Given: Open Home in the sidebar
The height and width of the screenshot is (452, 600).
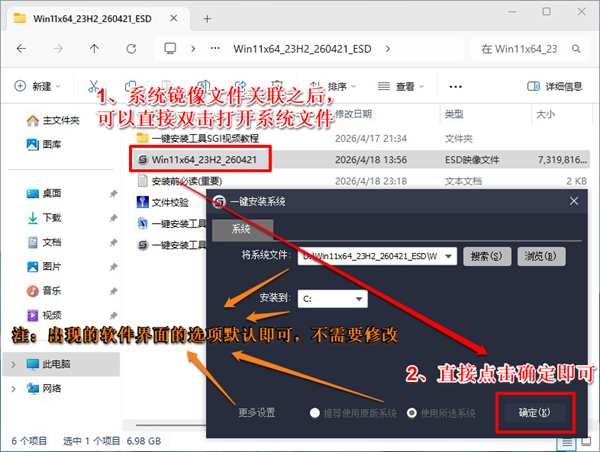Looking at the screenshot, I should tap(53, 121).
